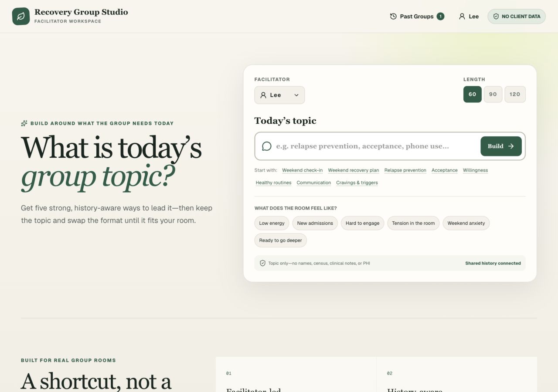Click the Past Groups history clock icon

(x=393, y=17)
